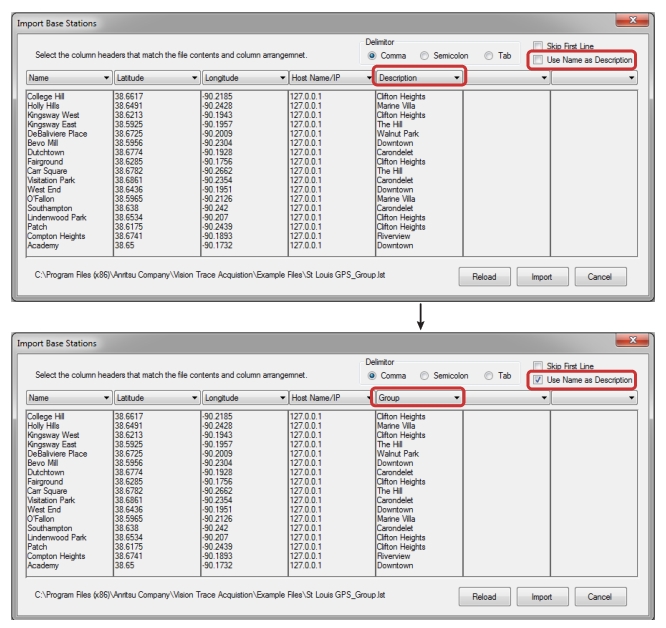Click Reload button in the upper dialog
Viewport: 666px width, 628px height.
coord(485,277)
